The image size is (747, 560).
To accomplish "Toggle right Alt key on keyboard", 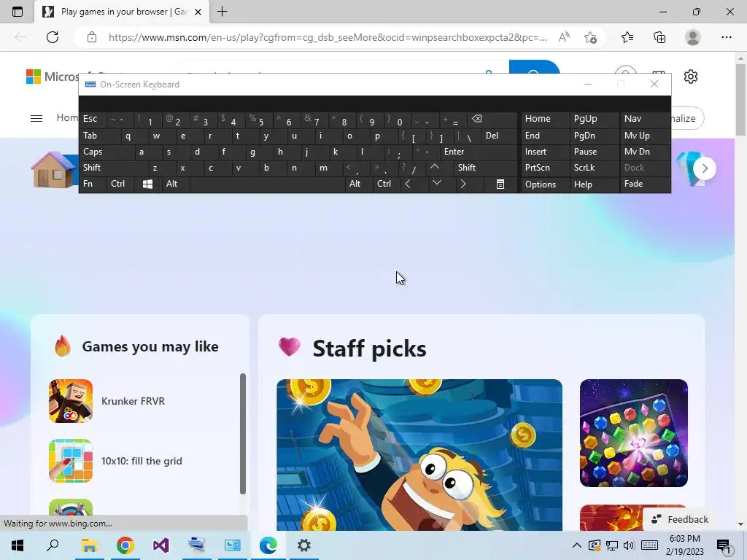I will (359, 184).
